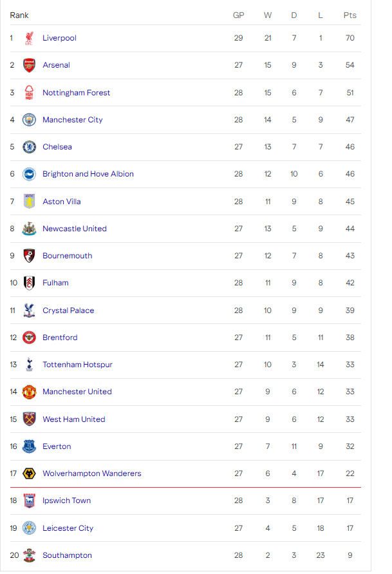This screenshot has height=574, width=392.
Task: Click the Rank column header
Action: [19, 15]
